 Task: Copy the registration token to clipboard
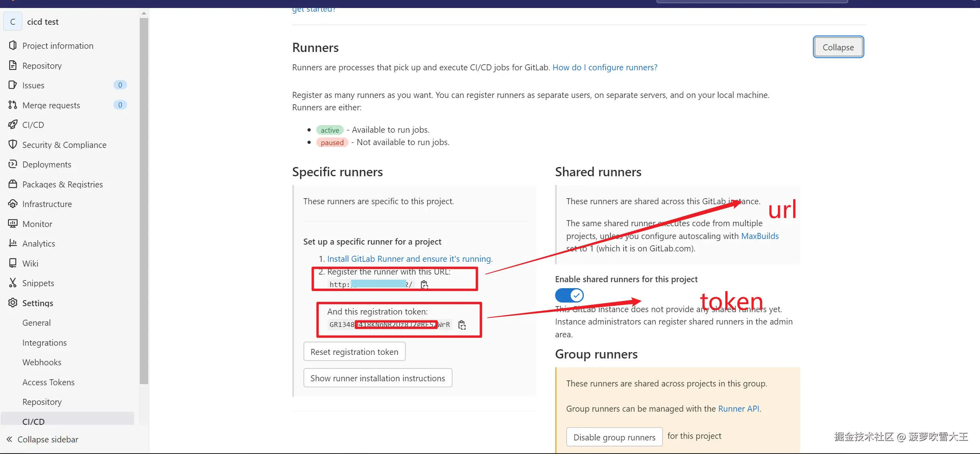(462, 325)
